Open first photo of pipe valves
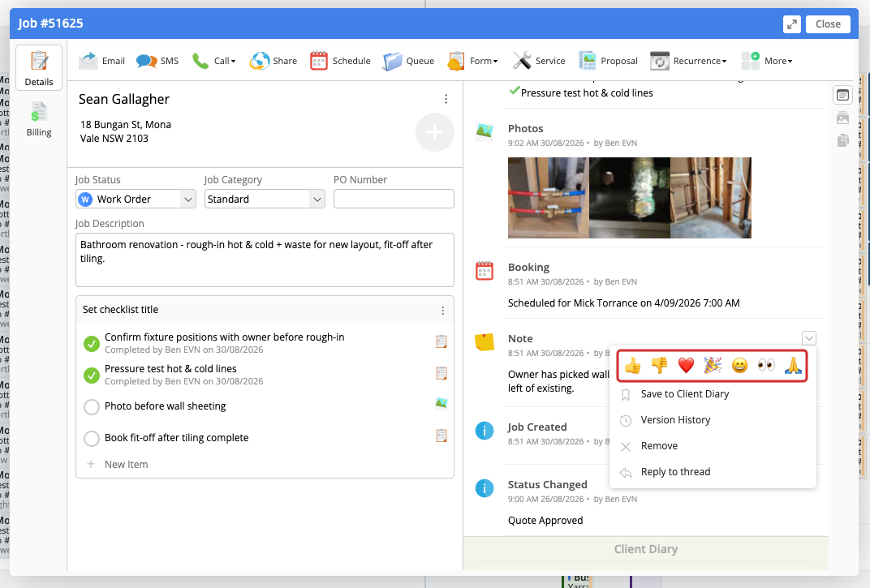 point(548,198)
